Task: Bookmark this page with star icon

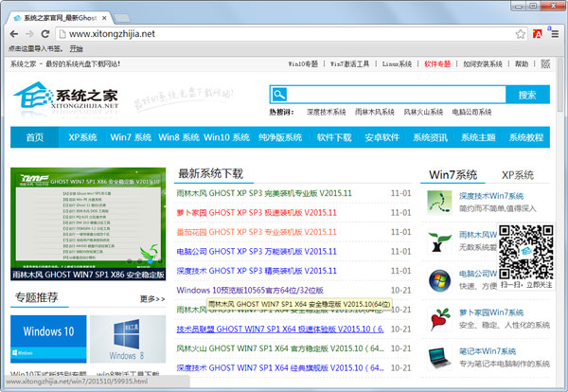Action: click(x=520, y=34)
